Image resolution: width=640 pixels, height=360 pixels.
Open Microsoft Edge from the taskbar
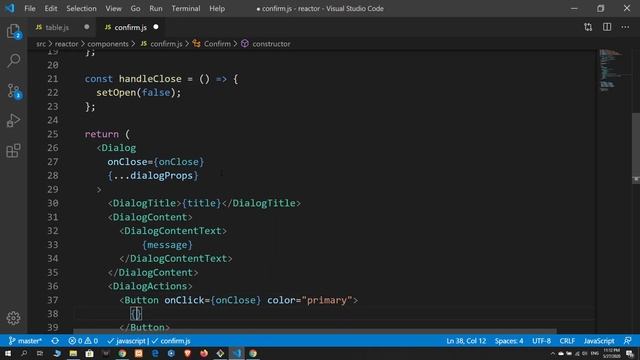155,353
